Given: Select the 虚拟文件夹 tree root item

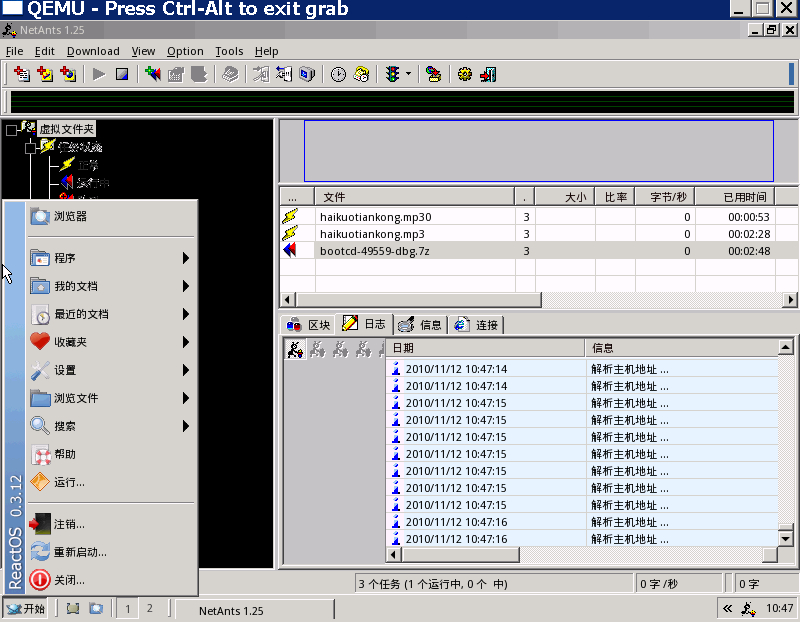Looking at the screenshot, I should pyautogui.click(x=66, y=129).
